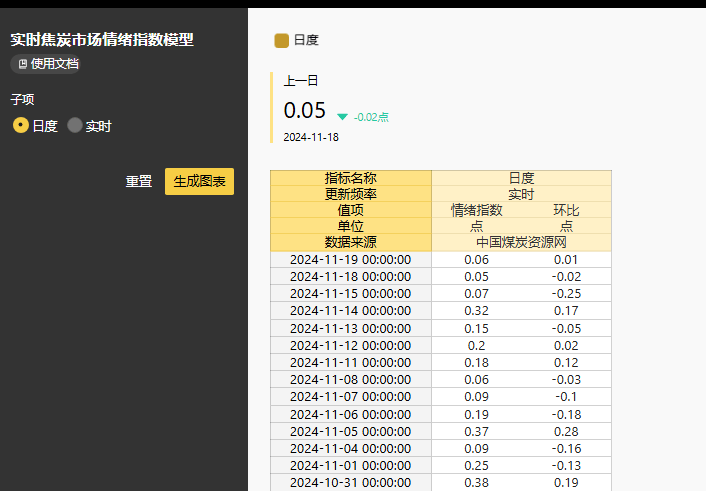The image size is (706, 491).
Task: Select the 2024-11-19 00:00:00 date row
Action: point(350,259)
